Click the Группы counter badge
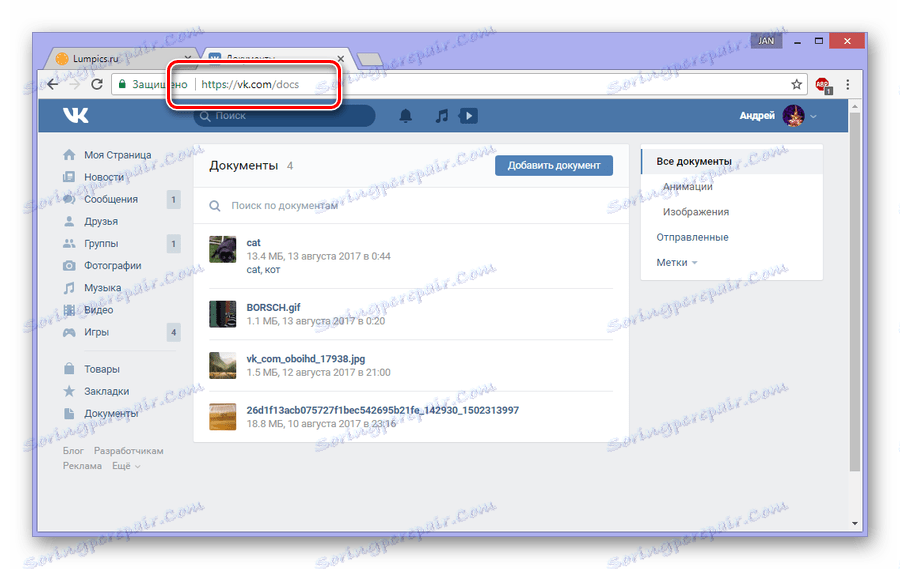Viewport: 900px width, 569px height. point(173,243)
